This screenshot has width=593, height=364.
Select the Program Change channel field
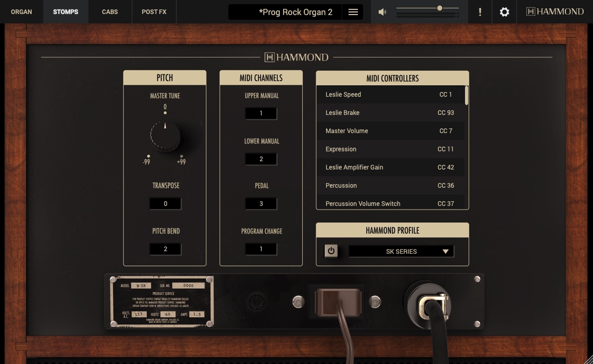tap(261, 249)
